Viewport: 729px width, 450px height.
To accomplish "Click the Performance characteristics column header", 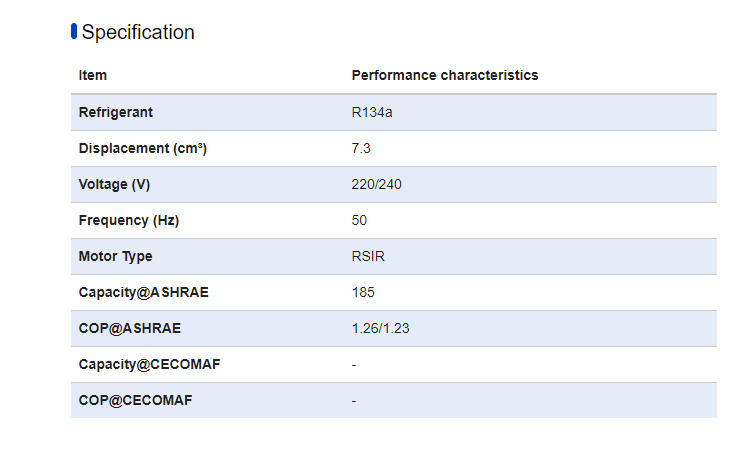I will click(x=445, y=76).
